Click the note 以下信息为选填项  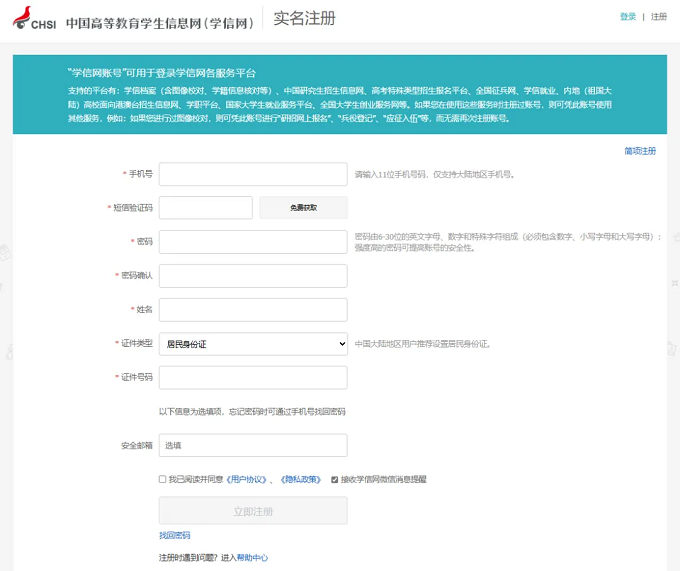pyautogui.click(x=252, y=411)
